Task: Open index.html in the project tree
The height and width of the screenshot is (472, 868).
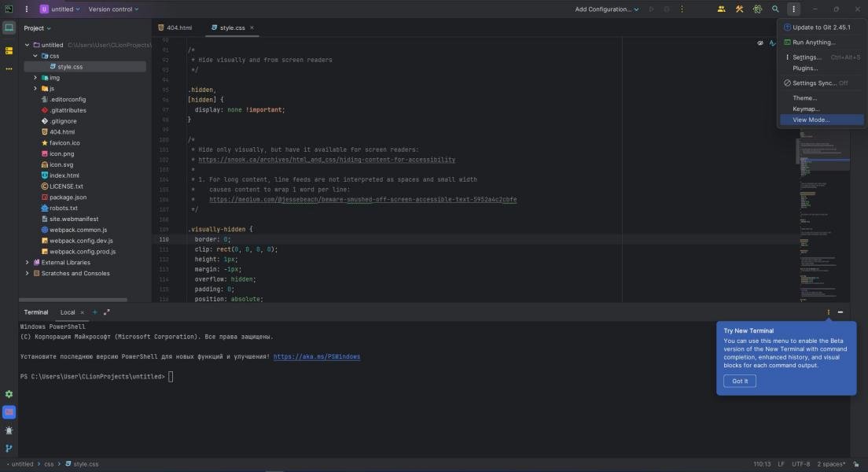Action: click(x=64, y=175)
